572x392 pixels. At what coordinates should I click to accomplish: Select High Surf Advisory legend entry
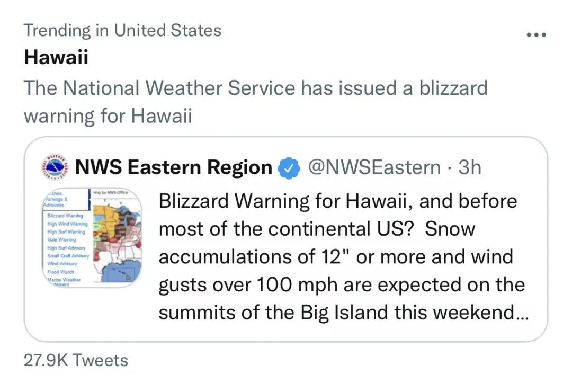[x=66, y=247]
